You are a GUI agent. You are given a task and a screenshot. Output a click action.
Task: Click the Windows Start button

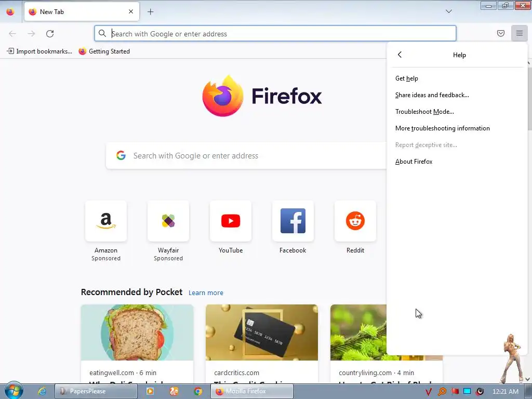pyautogui.click(x=14, y=391)
